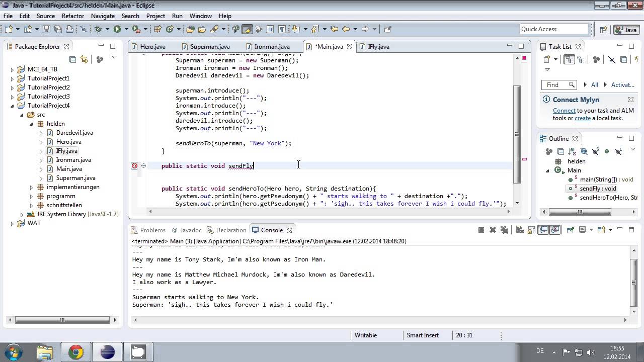Switch to Problems tab
The width and height of the screenshot is (644, 362).
click(x=148, y=230)
